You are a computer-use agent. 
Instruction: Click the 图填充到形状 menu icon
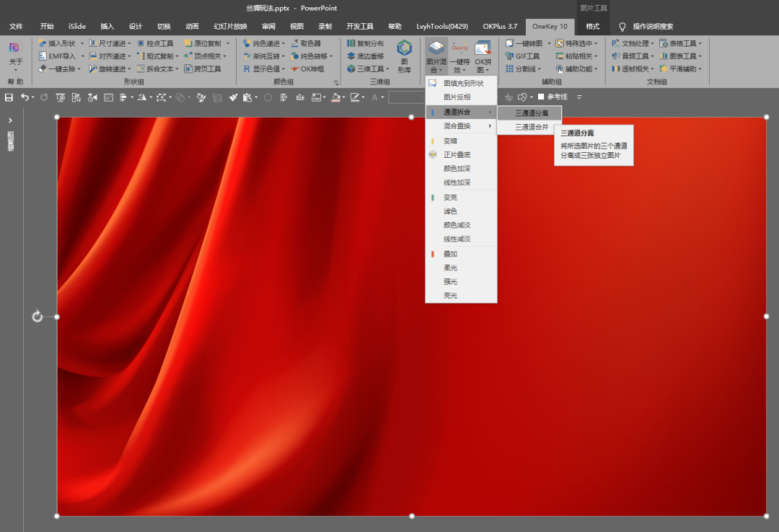(x=433, y=83)
